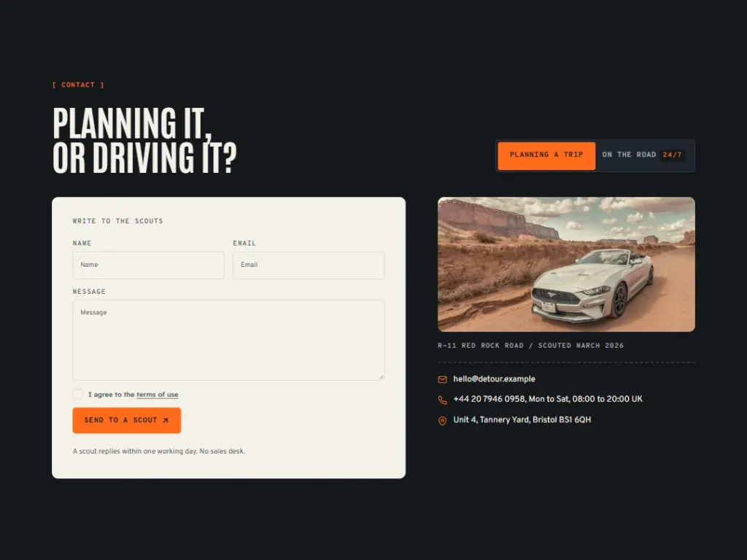Click the NAME field label
Image resolution: width=747 pixels, height=560 pixels.
coord(82,244)
